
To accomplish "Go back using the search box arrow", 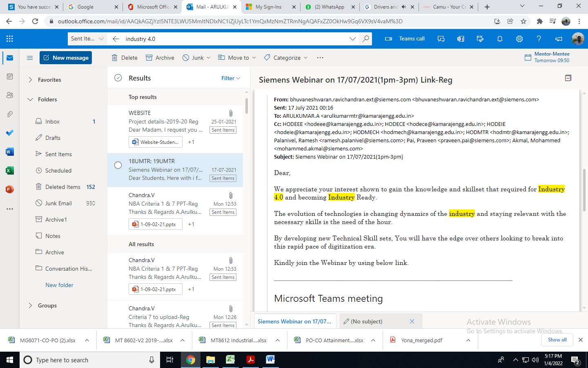I will [116, 39].
